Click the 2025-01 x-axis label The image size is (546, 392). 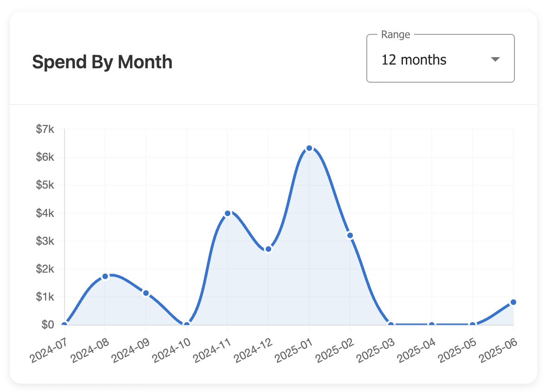pos(294,351)
